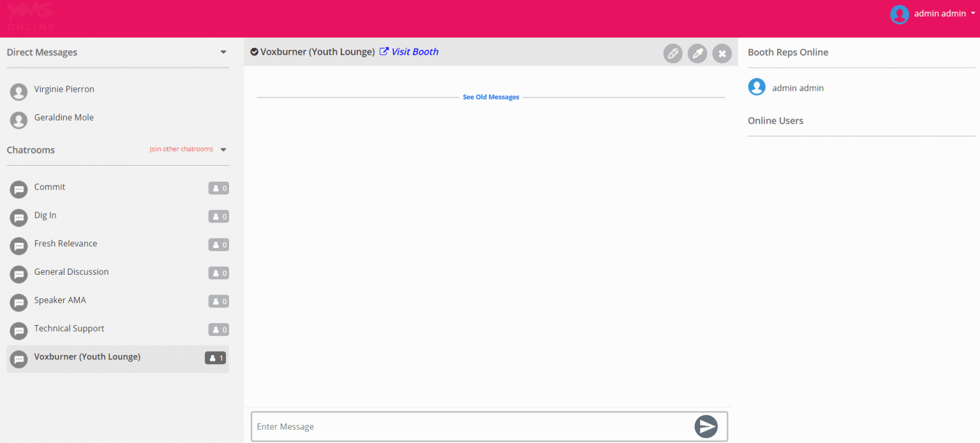Click Virginie Pierron's avatar icon
This screenshot has width=980, height=443.
pyautogui.click(x=19, y=92)
